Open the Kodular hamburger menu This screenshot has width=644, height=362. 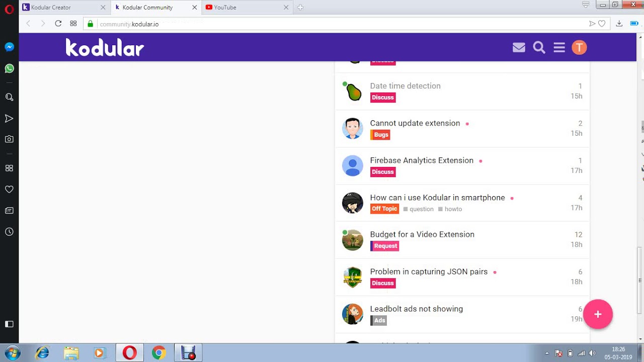coord(559,47)
